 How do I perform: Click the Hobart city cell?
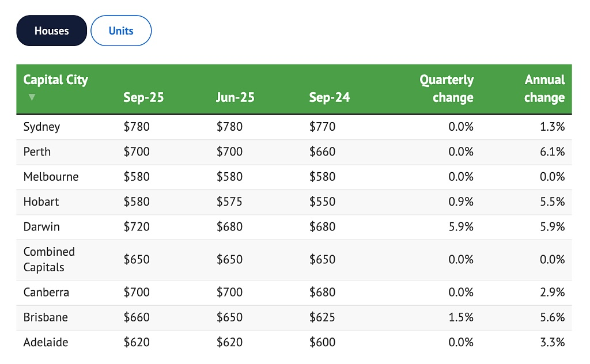(x=41, y=202)
